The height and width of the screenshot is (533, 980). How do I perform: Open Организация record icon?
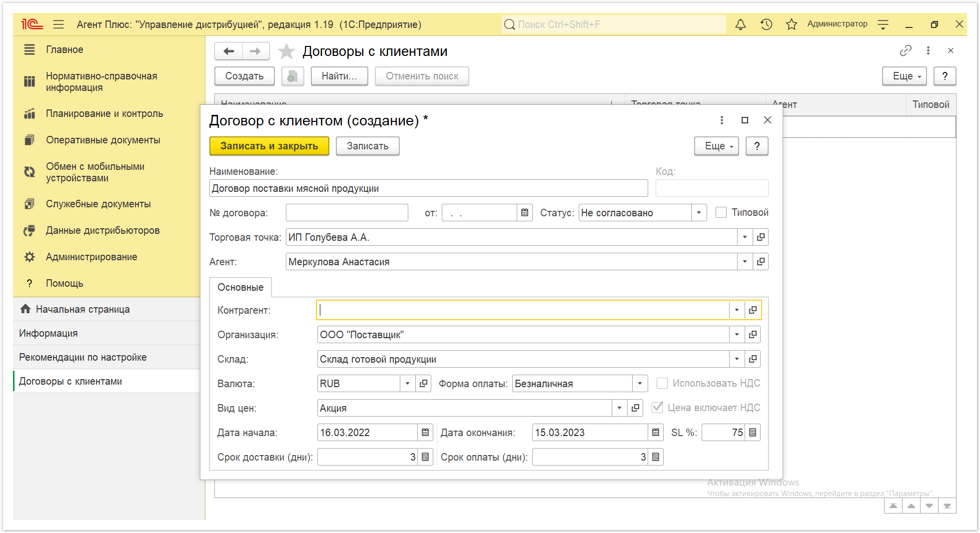[x=753, y=335]
